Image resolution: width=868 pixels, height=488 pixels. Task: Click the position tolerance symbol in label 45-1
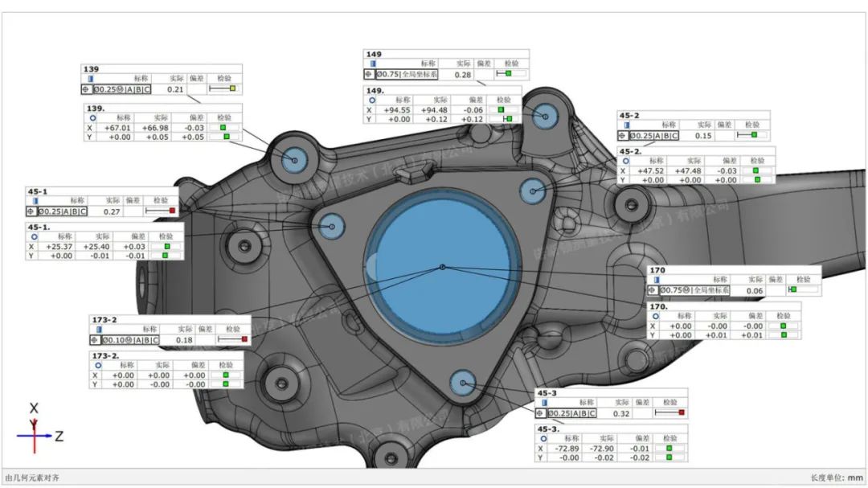(x=31, y=211)
